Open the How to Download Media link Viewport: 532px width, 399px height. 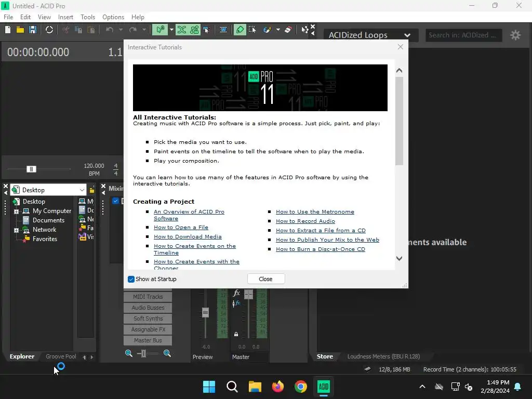tap(188, 236)
